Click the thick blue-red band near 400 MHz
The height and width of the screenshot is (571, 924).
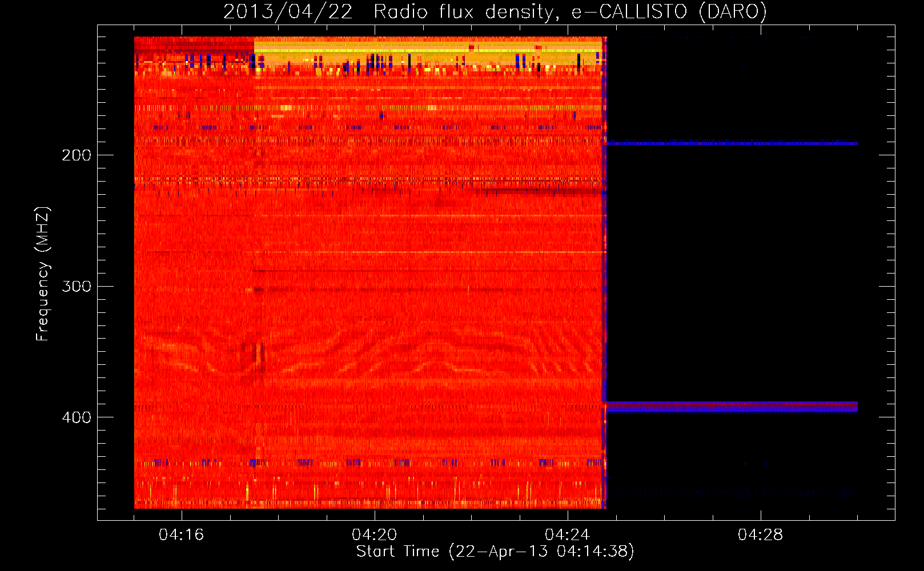(x=732, y=407)
